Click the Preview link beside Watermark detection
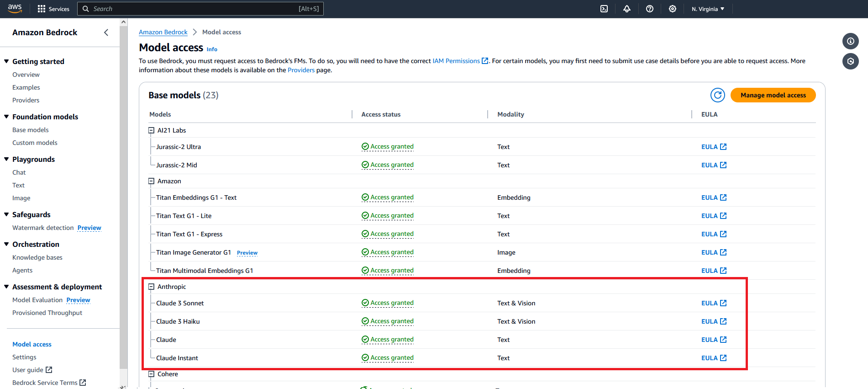Viewport: 868px width, 389px height. [89, 228]
